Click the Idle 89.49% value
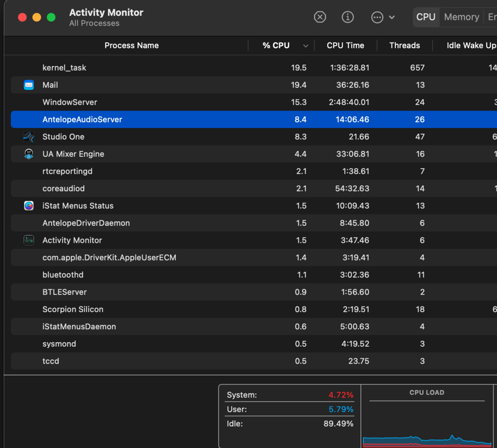This screenshot has width=497, height=448. 338,424
